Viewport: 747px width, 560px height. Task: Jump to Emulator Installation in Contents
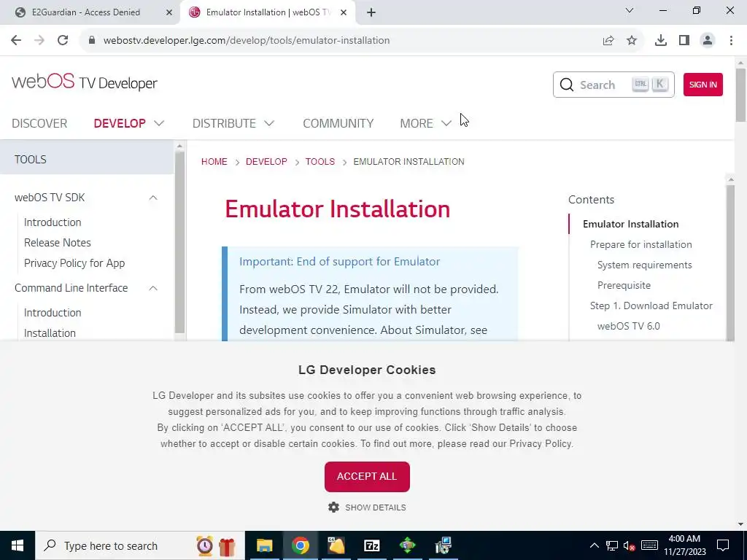(631, 225)
